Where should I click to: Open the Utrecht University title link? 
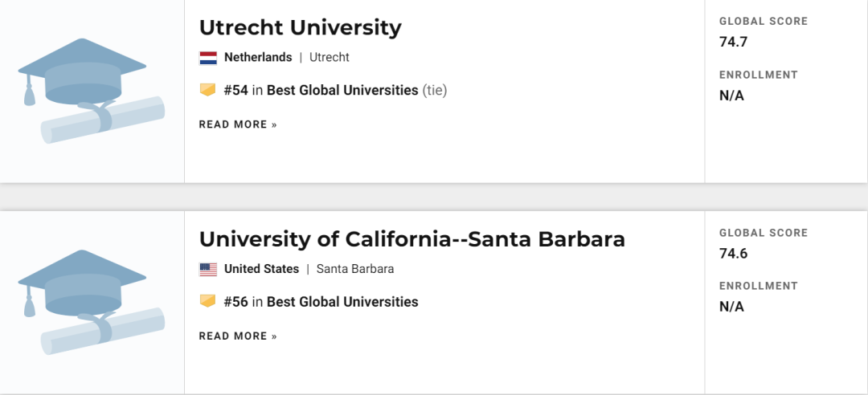300,28
